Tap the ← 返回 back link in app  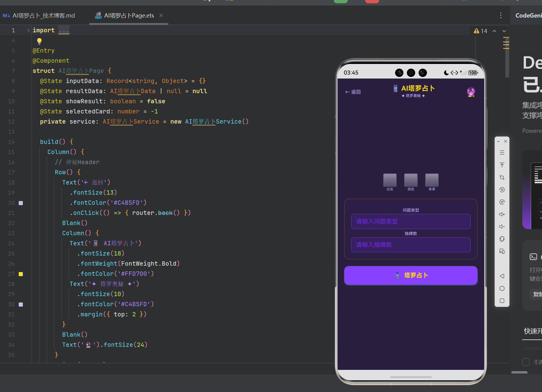pyautogui.click(x=353, y=92)
